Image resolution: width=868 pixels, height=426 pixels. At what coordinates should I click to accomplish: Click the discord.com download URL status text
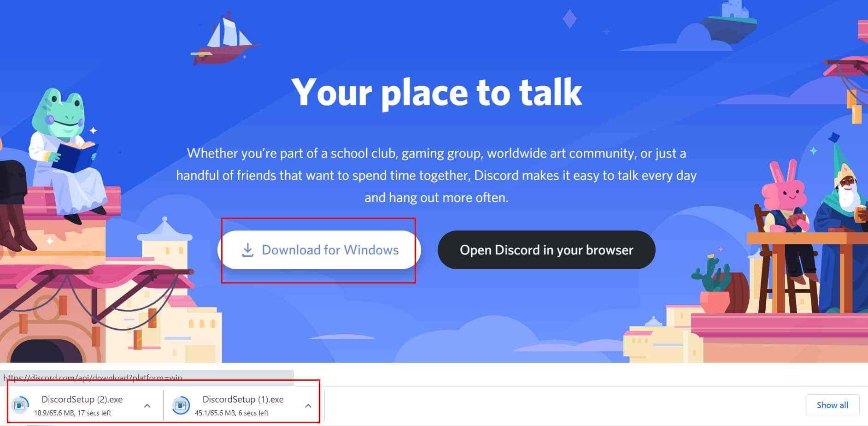click(93, 378)
